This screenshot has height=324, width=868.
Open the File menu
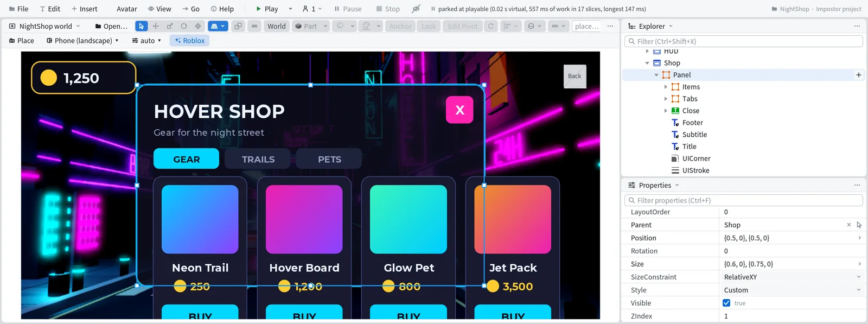pyautogui.click(x=18, y=9)
